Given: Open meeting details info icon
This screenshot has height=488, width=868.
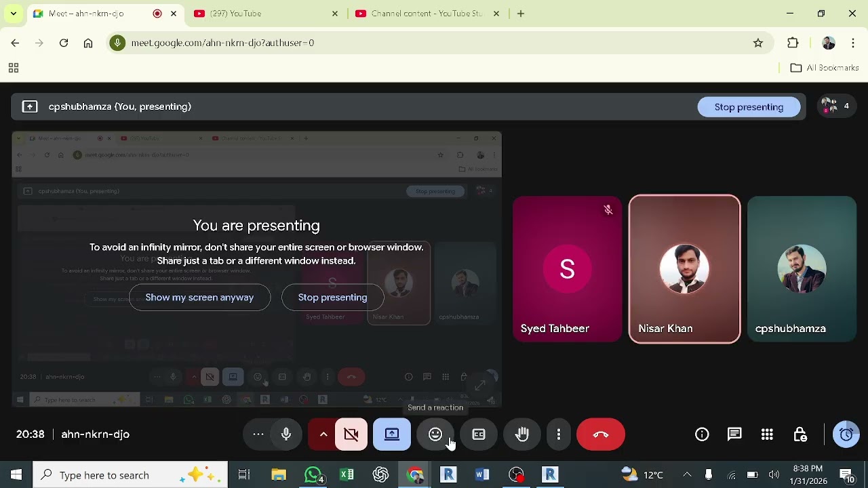Looking at the screenshot, I should tap(702, 434).
